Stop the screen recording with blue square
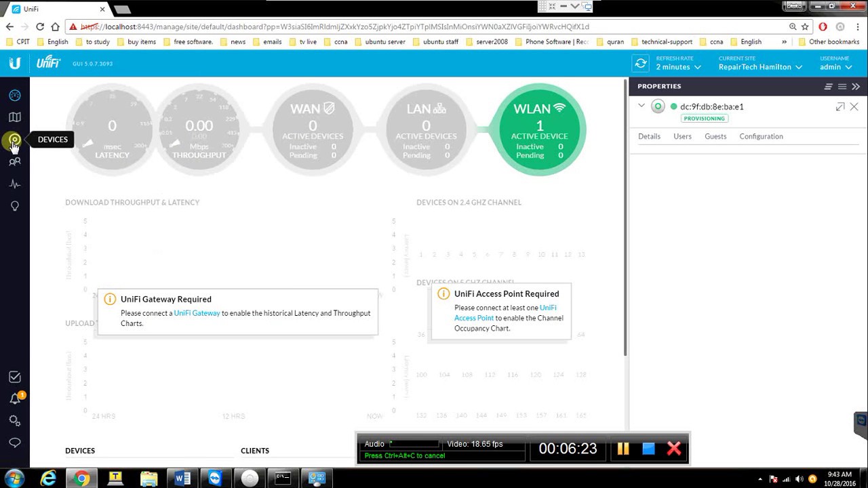The image size is (868, 488). (648, 448)
